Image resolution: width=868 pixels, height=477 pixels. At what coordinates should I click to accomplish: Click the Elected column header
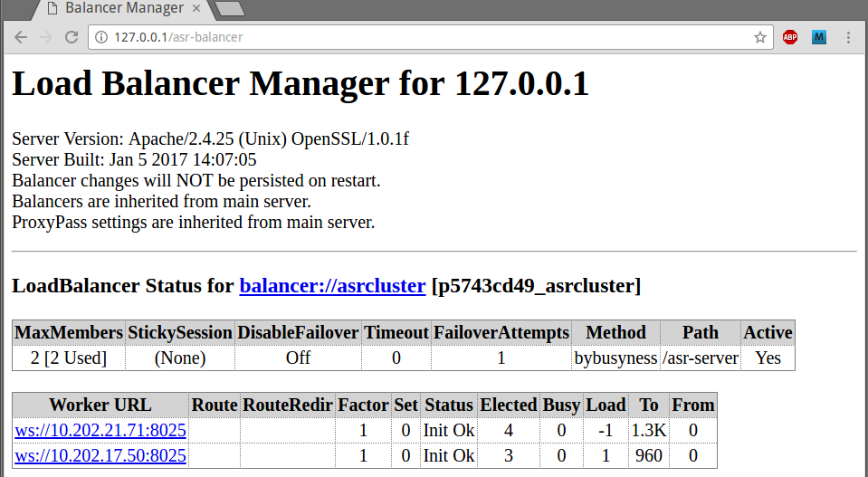[x=508, y=405]
